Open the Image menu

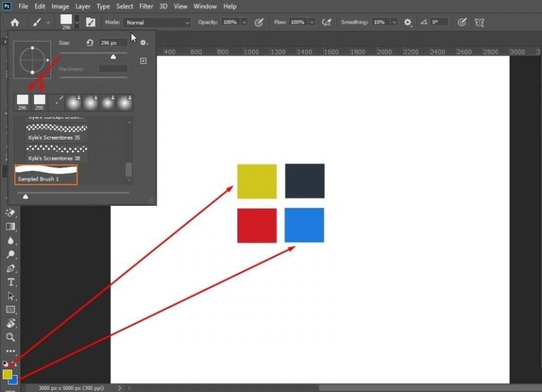(60, 6)
